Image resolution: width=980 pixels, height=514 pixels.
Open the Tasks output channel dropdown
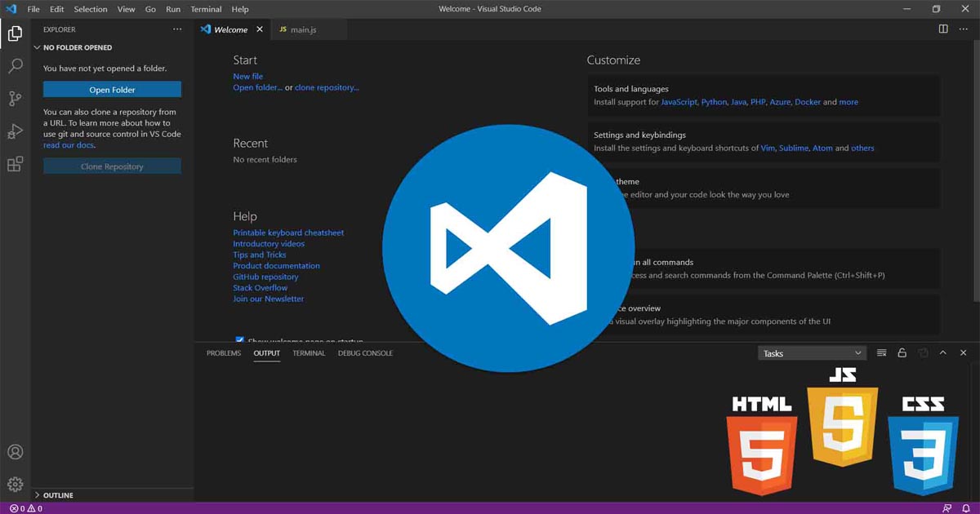pos(812,353)
